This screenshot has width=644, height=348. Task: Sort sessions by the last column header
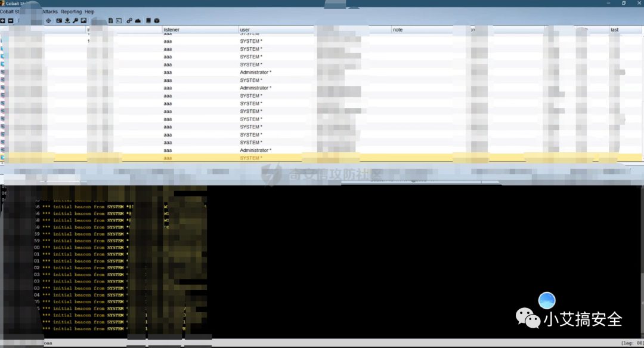pos(625,30)
